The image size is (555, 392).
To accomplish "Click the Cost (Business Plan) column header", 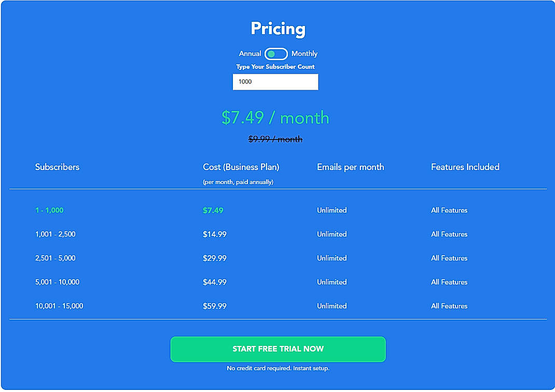I will coord(241,167).
